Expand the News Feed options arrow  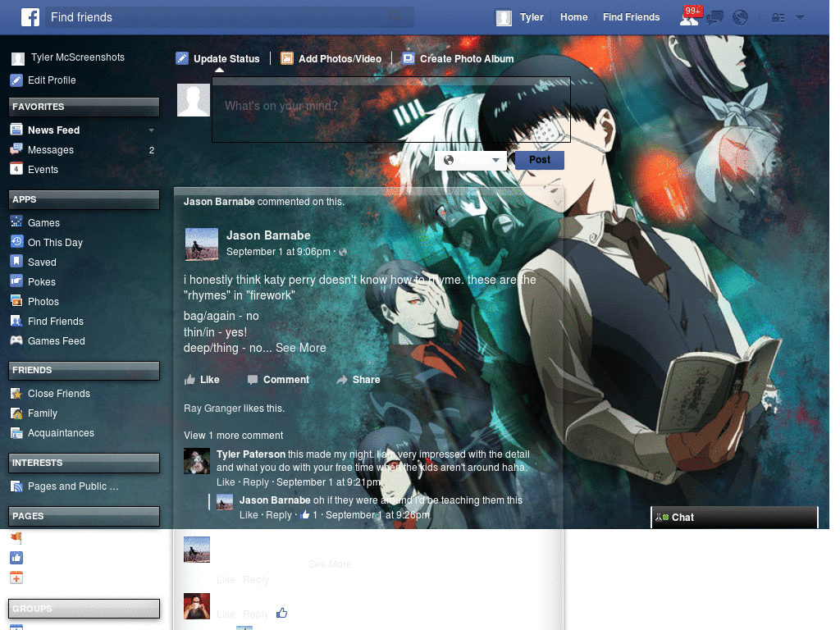pyautogui.click(x=151, y=130)
